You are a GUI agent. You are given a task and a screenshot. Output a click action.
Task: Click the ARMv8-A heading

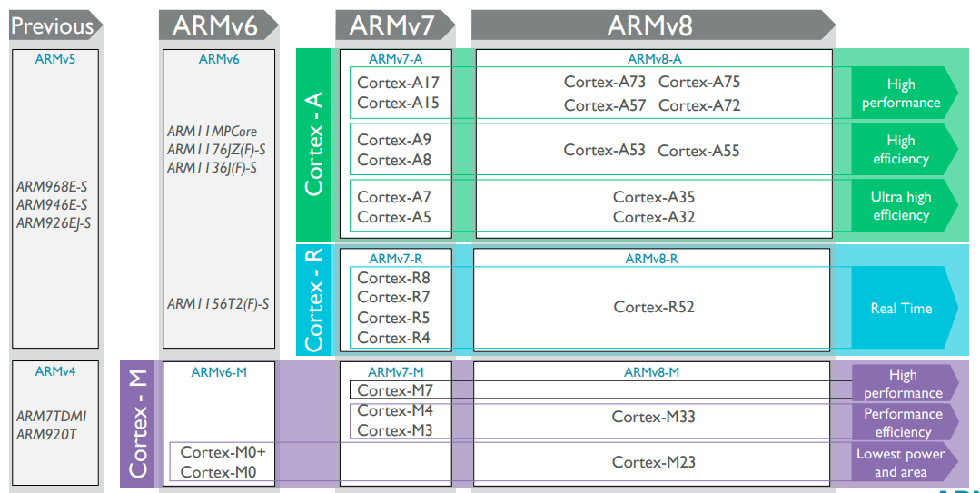click(x=654, y=59)
